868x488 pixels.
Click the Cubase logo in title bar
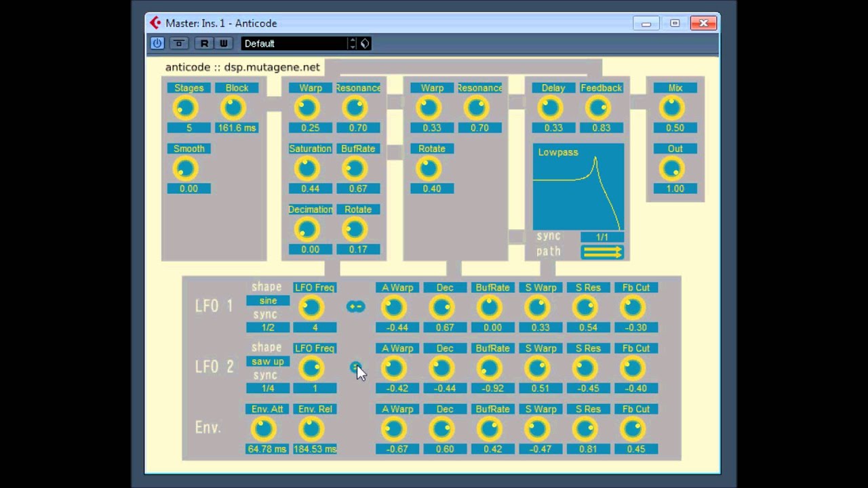click(x=156, y=23)
